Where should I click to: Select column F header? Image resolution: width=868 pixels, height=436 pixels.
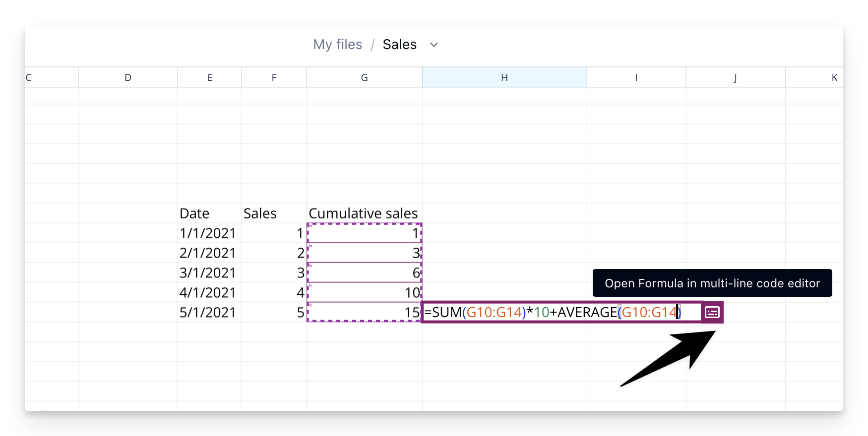coord(274,77)
